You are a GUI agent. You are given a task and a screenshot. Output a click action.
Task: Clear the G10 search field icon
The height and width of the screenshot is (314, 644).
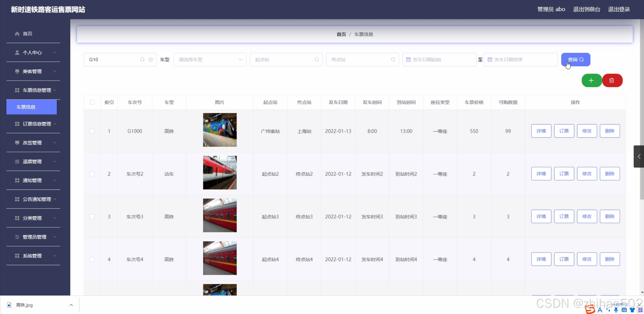click(151, 59)
